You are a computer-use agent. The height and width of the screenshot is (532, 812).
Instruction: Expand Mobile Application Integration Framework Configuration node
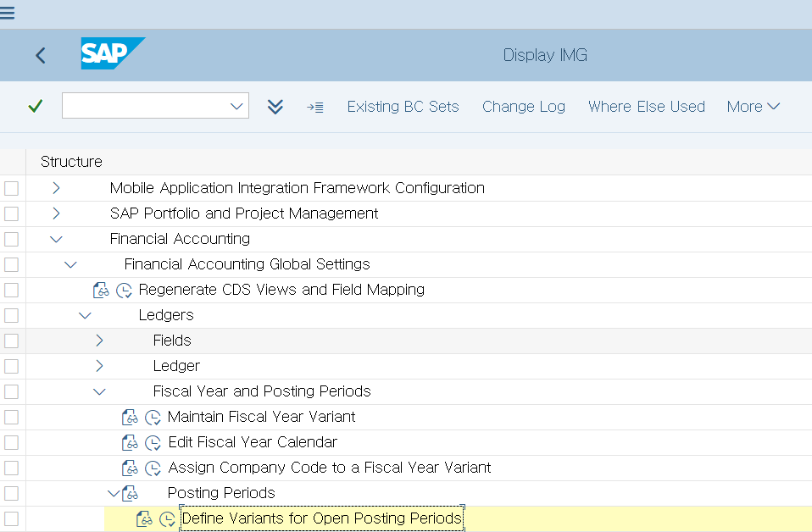click(56, 188)
